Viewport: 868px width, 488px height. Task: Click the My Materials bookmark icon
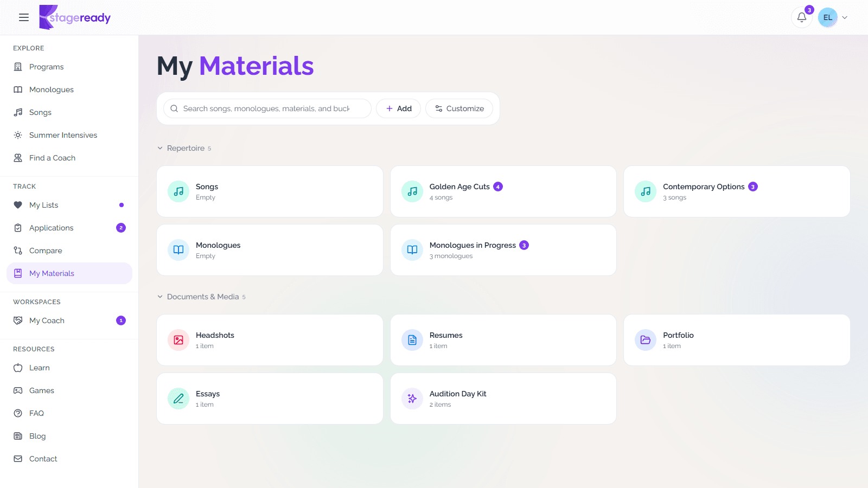click(x=18, y=273)
